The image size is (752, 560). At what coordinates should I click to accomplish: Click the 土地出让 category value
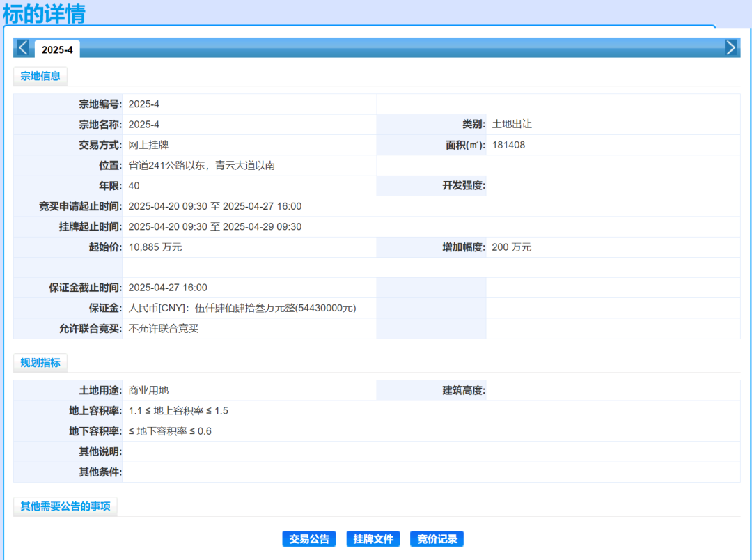pyautogui.click(x=512, y=124)
